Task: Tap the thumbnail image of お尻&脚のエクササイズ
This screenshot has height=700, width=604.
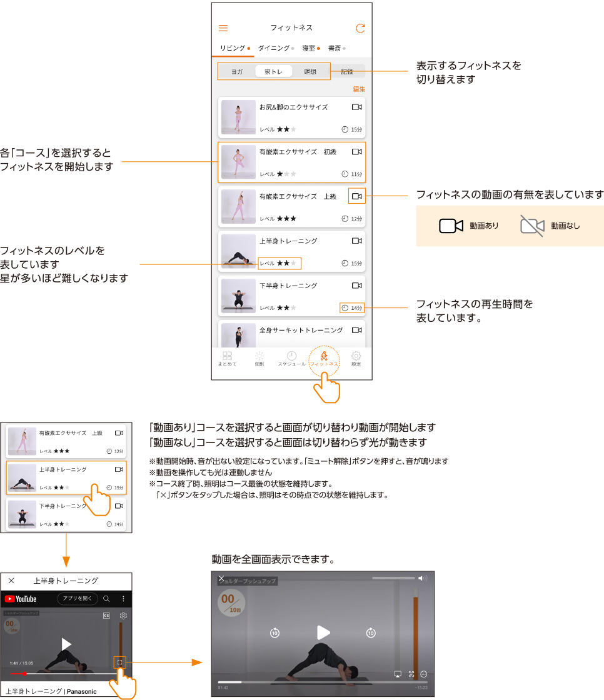Action: click(239, 117)
